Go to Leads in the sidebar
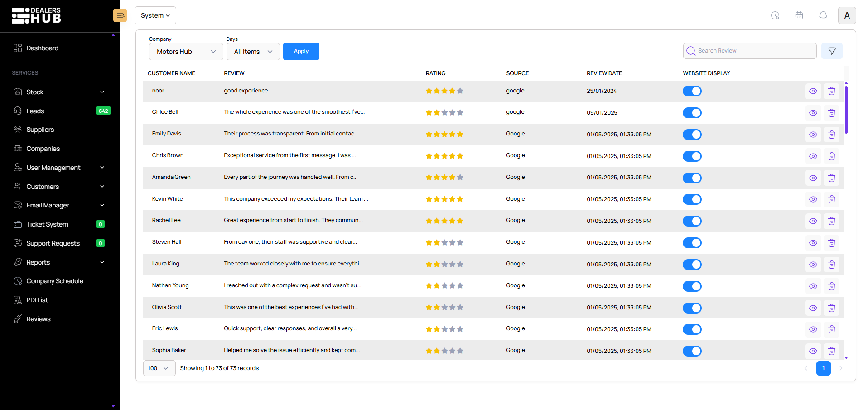 coord(35,111)
